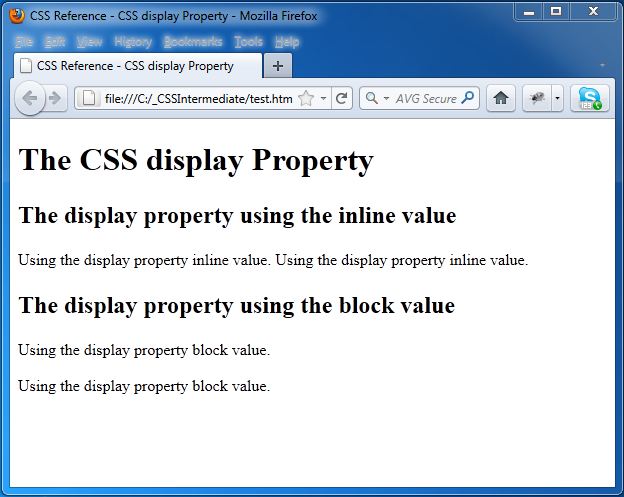Viewport: 624px width, 497px height.
Task: Open the Home page button
Action: tap(501, 98)
